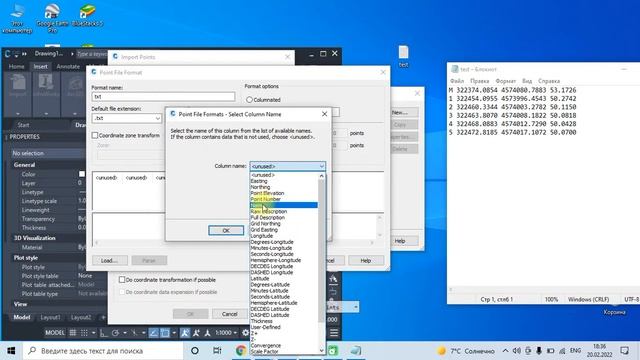Select the My Computer desktop icon
The height and width of the screenshot is (360, 640).
click(x=17, y=18)
